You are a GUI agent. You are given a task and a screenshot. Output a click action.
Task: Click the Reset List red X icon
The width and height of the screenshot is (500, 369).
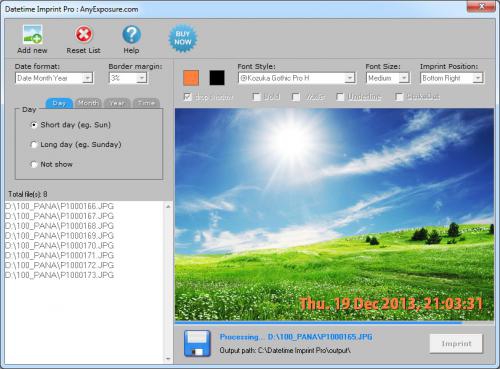(x=83, y=34)
